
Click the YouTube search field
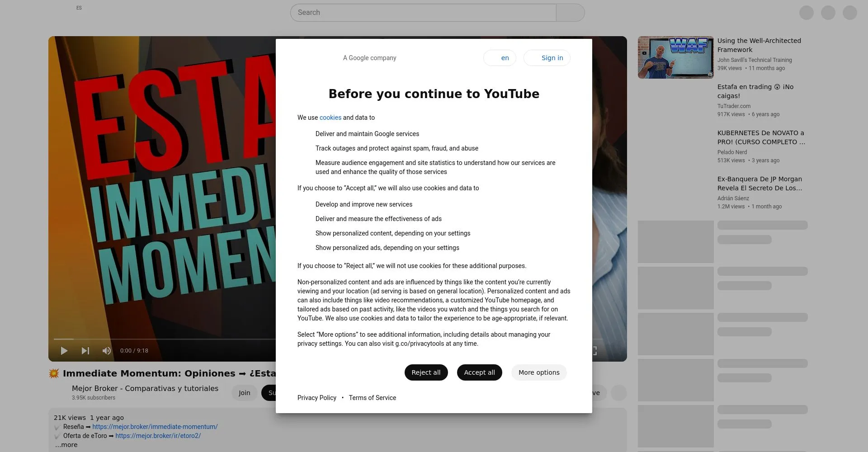423,13
